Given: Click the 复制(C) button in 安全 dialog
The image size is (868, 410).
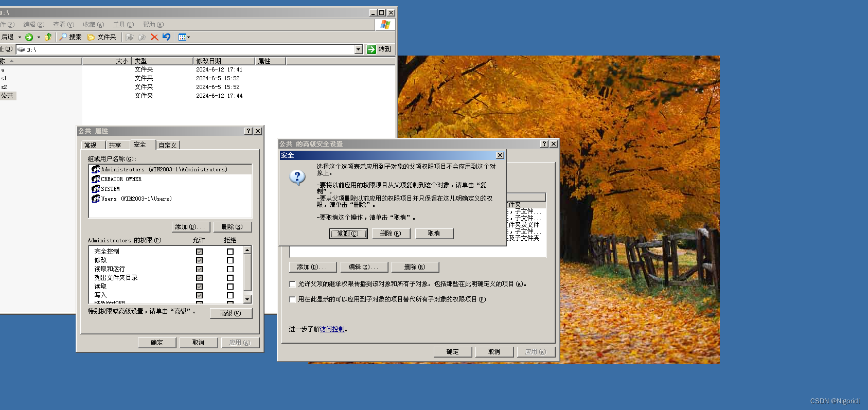Looking at the screenshot, I should [348, 234].
